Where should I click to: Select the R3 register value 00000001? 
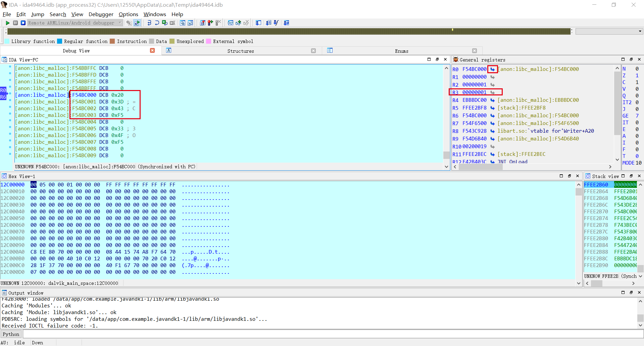(x=474, y=92)
